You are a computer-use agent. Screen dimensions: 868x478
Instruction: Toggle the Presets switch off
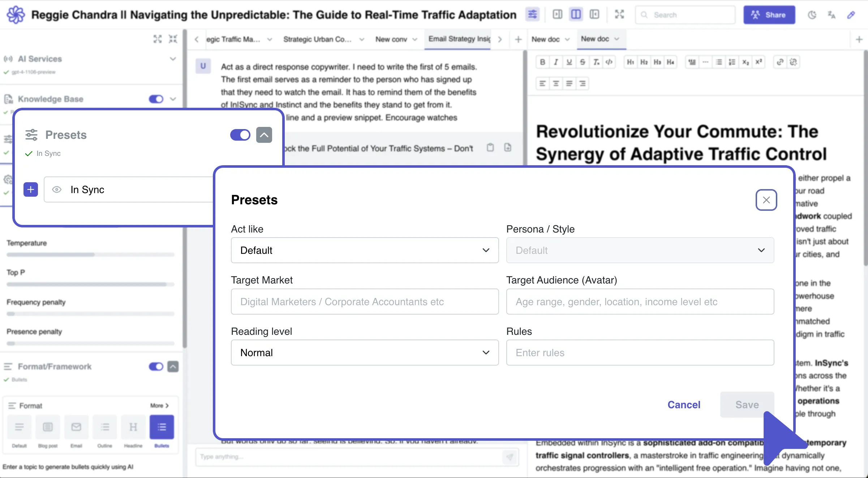[x=240, y=135]
